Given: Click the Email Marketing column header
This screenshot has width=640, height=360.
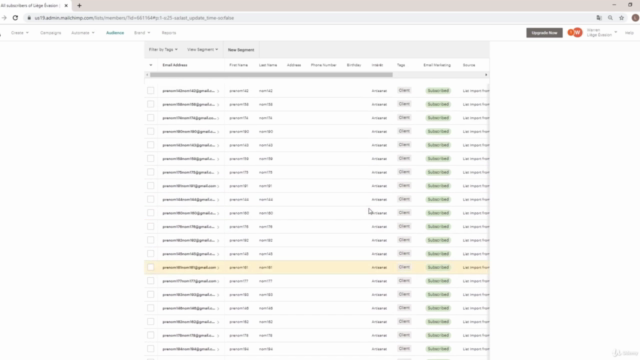Looking at the screenshot, I should point(437,65).
